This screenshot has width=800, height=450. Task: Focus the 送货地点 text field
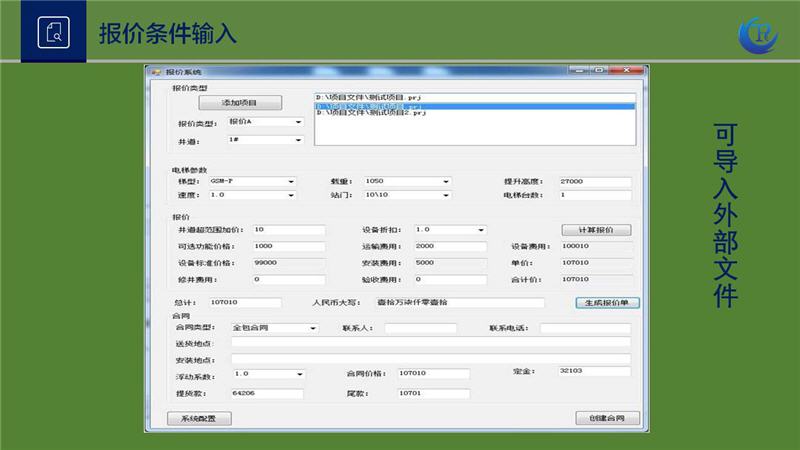point(430,342)
